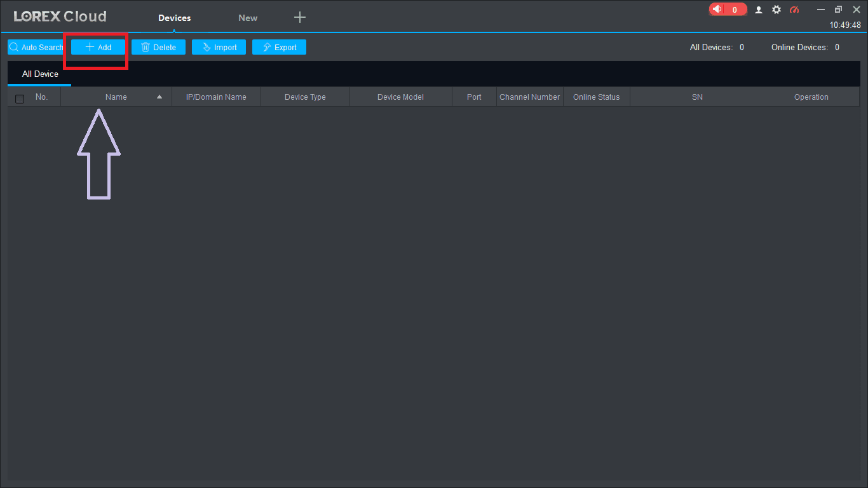Click the Add button to add a device
This screenshot has width=868, height=488.
(97, 46)
